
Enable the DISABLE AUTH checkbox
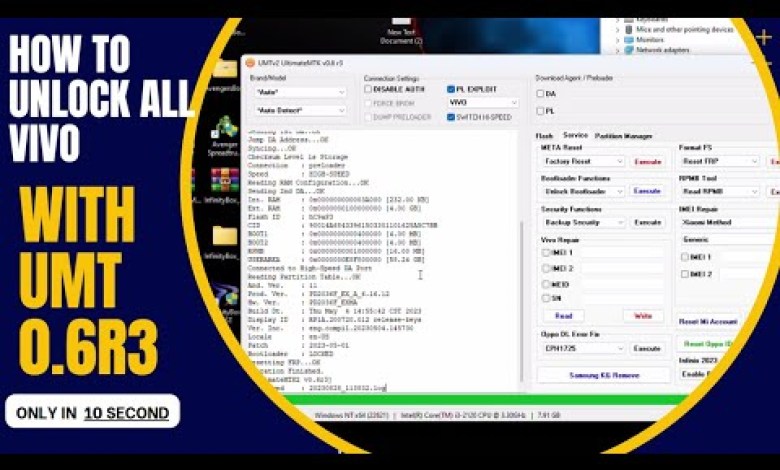368,89
